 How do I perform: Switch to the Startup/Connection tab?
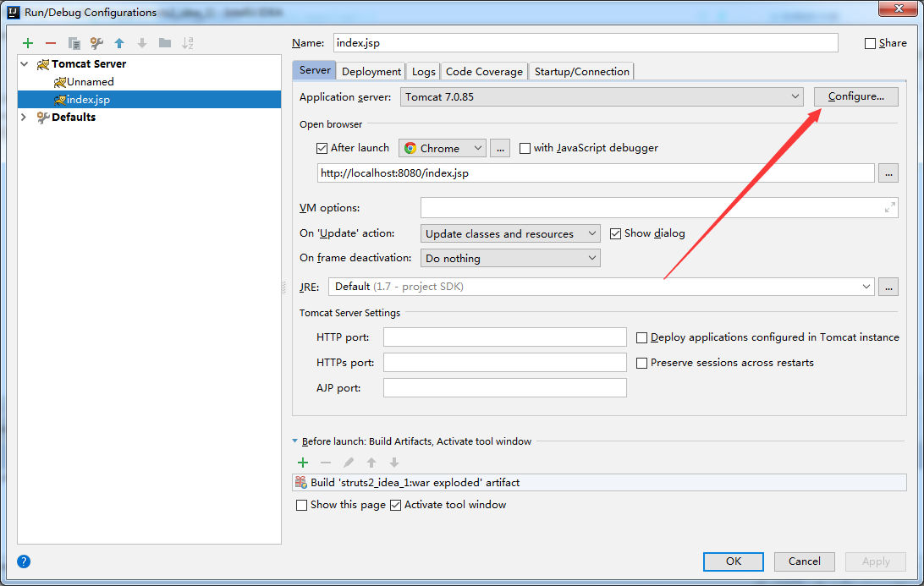click(x=581, y=71)
